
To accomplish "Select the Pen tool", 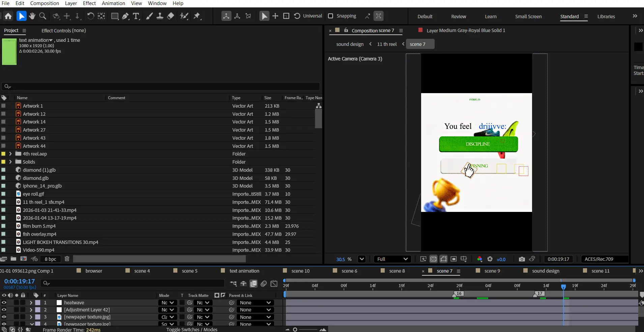I will (125, 16).
